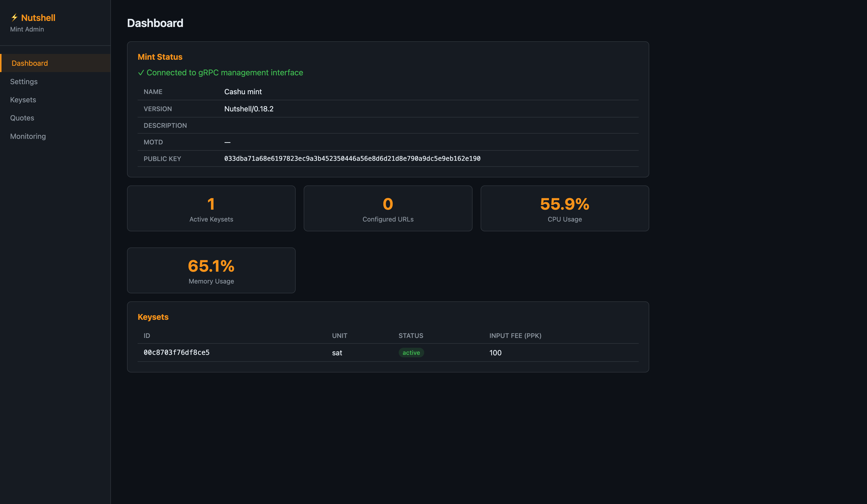Click the green active status badge

coord(411,353)
